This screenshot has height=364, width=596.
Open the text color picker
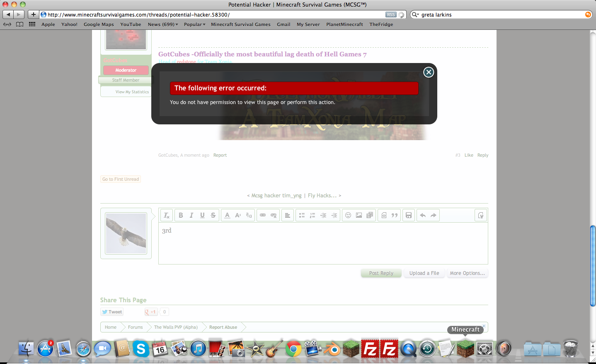point(227,215)
